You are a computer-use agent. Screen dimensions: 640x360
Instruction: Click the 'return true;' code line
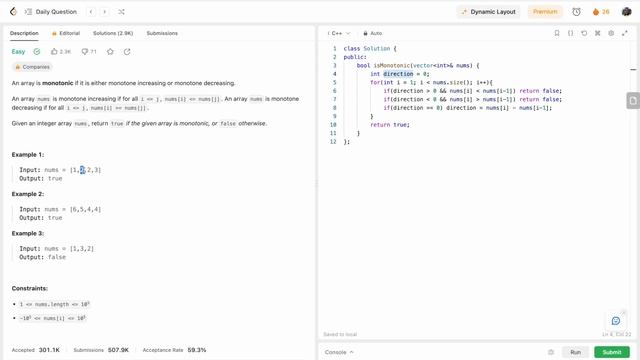(x=390, y=125)
